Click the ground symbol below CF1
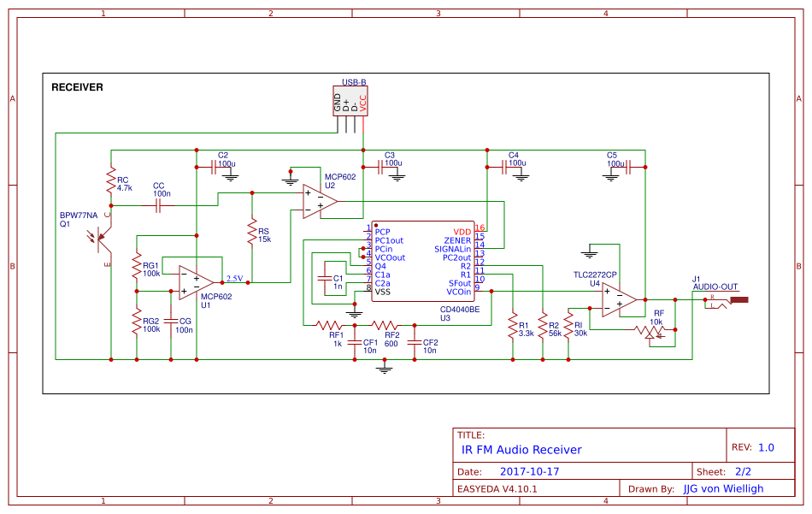Viewport: 812px width, 514px height. click(385, 368)
